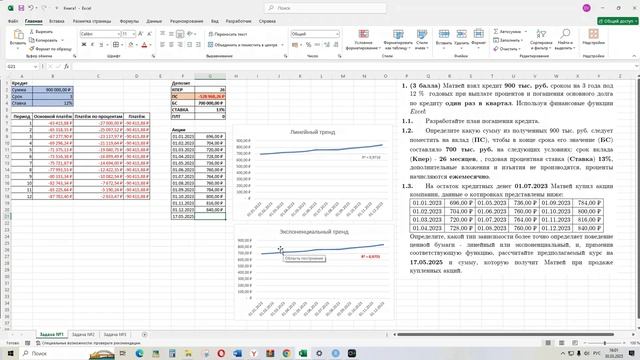The image size is (640, 360).
Task: Click the Save icon in title bar
Action: point(21,8)
